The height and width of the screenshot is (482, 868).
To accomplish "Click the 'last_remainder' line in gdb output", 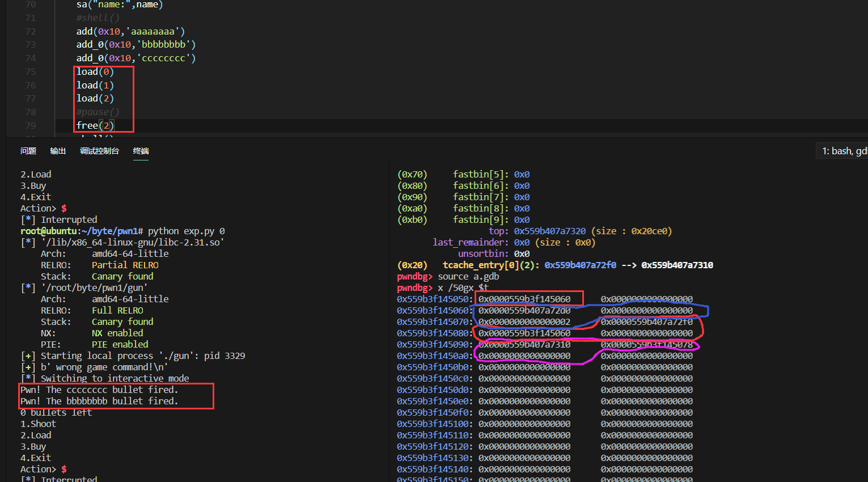I will pos(514,242).
